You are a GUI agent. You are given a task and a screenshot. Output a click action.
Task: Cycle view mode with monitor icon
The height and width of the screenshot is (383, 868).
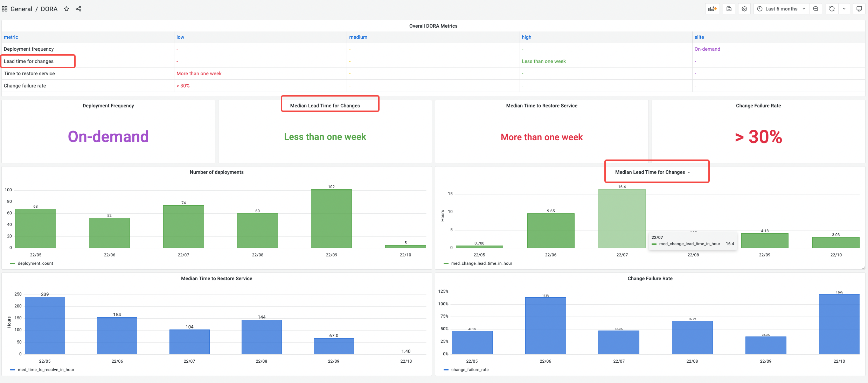(859, 9)
